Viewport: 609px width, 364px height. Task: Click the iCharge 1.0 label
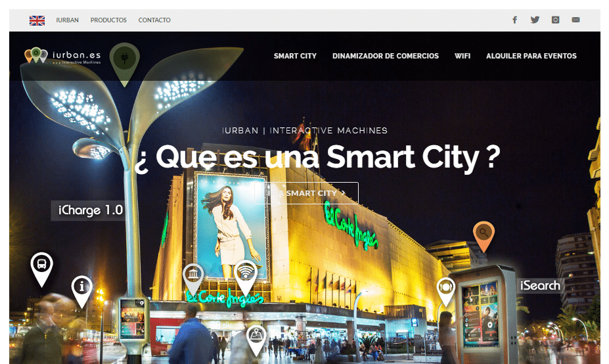click(x=88, y=210)
